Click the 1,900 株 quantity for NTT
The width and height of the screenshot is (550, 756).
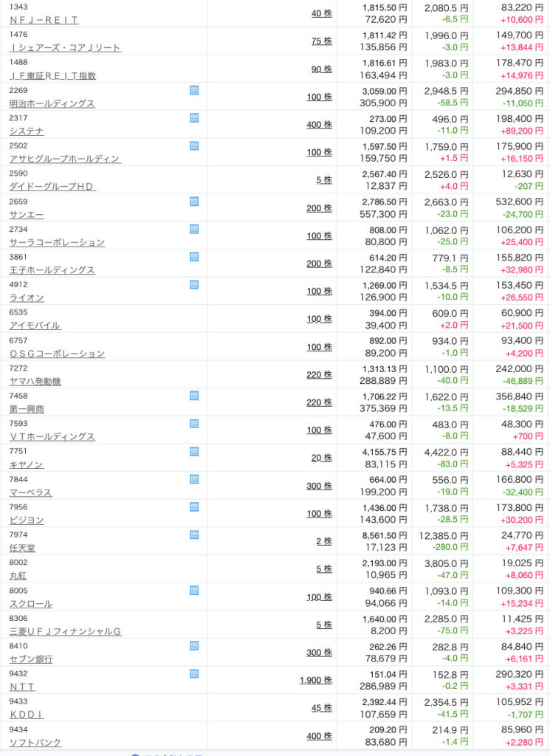[315, 680]
